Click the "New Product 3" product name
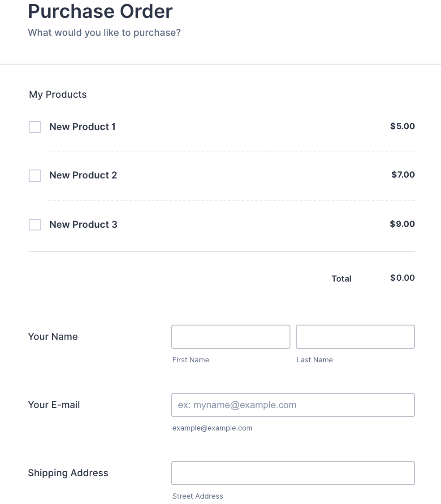441x504 pixels. (x=83, y=225)
